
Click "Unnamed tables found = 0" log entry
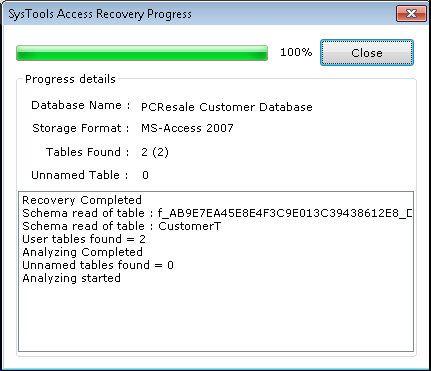pyautogui.click(x=98, y=265)
